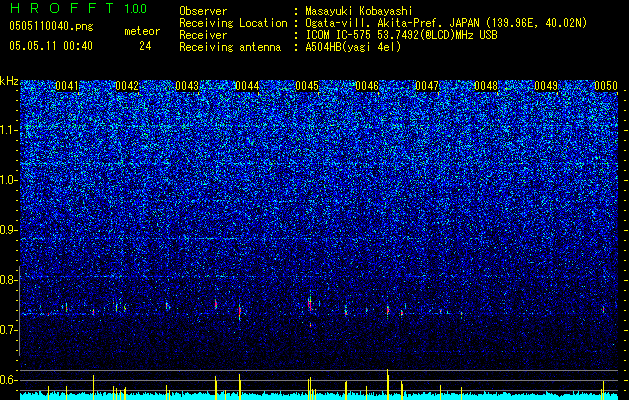
Task: Click the time marker 0042
Action: [x=127, y=86]
